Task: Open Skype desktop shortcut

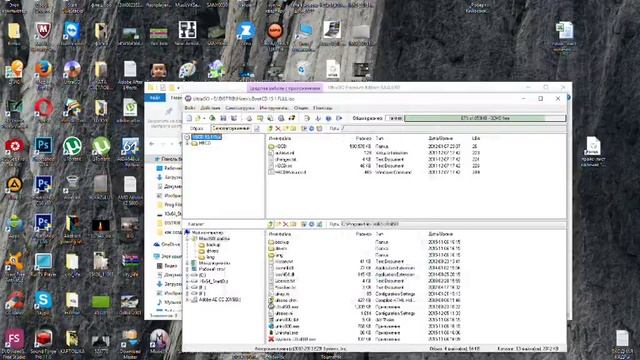Action: (x=43, y=301)
